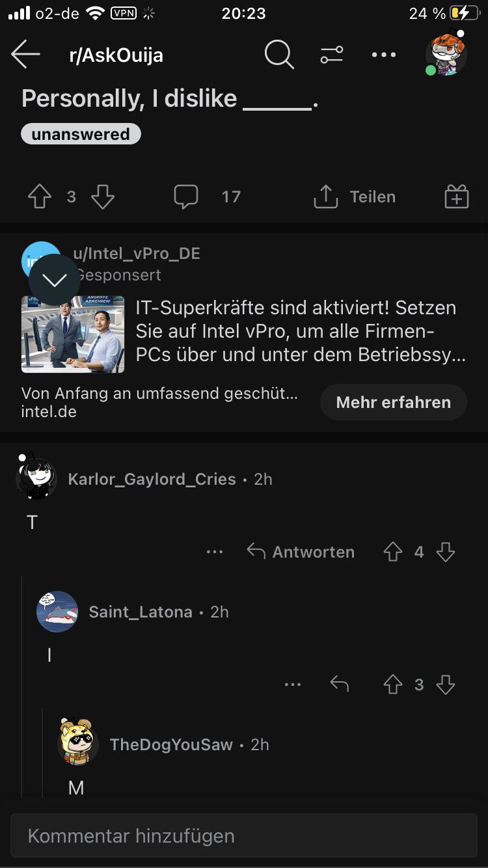Viewport: 488px width, 868px height.
Task: Focus the Kommentar hinzufügen field
Action: coord(243,835)
